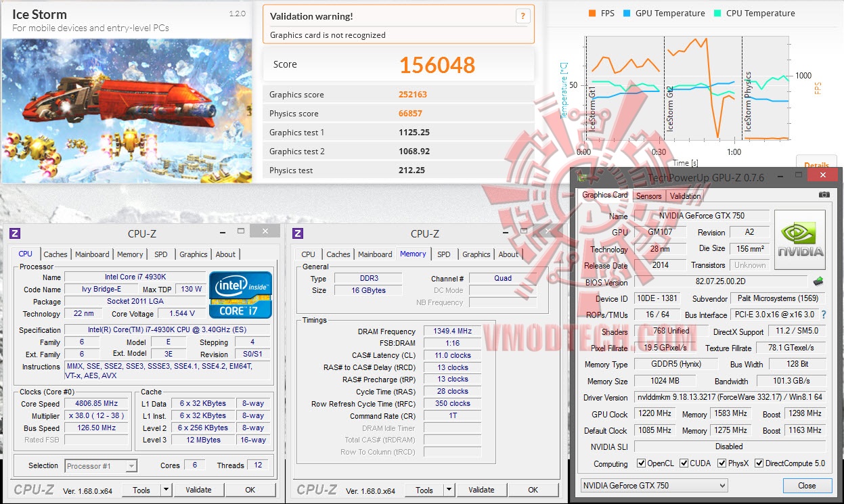Open Mainboard tab in CPU-Z processor window
This screenshot has width=844, height=504.
[x=92, y=254]
